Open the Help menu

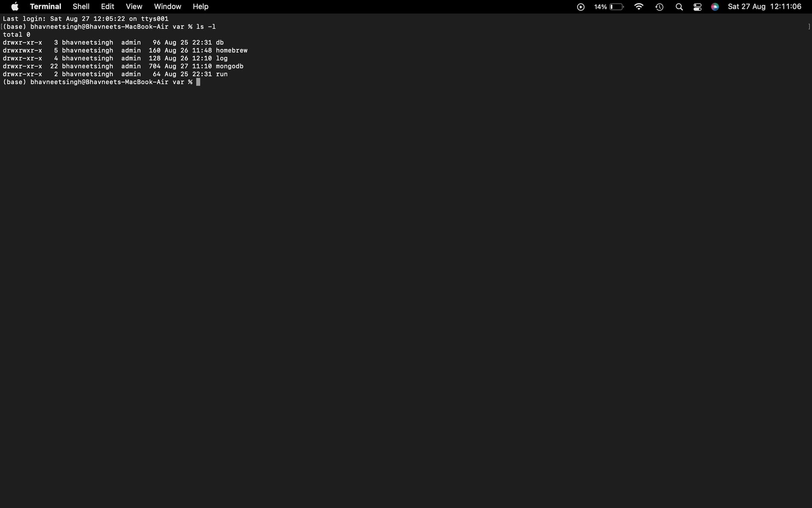[200, 6]
